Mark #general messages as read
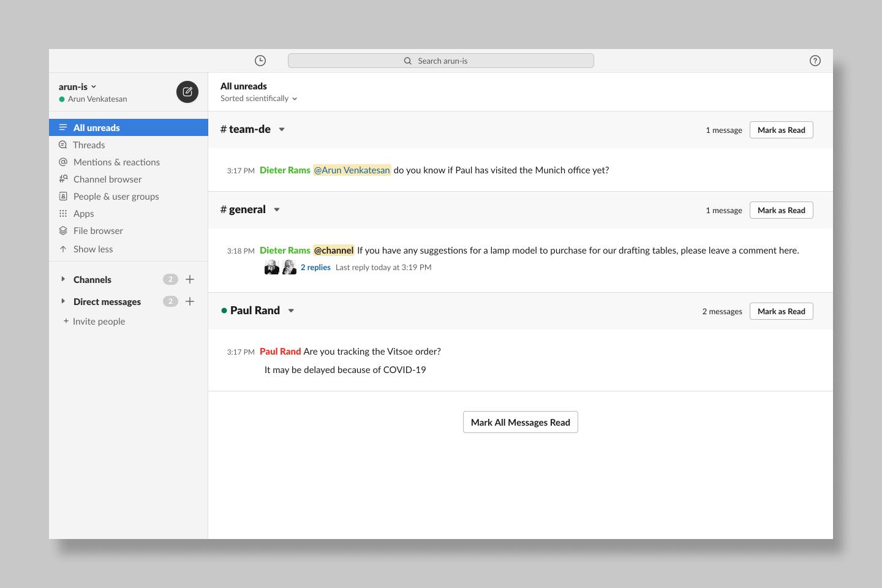This screenshot has width=882, height=588. click(781, 210)
